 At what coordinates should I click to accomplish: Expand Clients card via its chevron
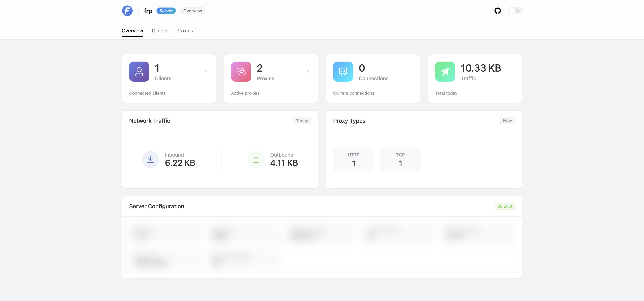[x=206, y=72]
